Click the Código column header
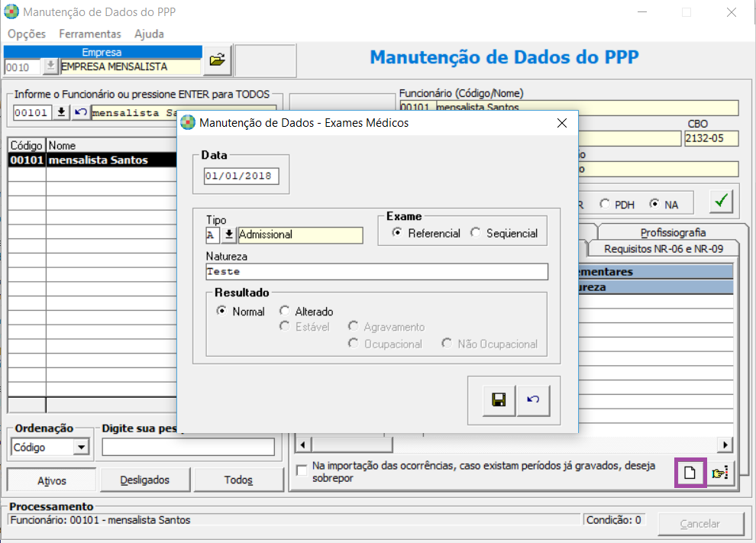Viewport: 756px width, 543px height. [x=27, y=145]
